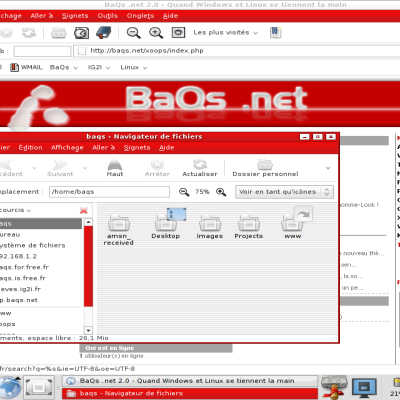Expand the BaQs bookmarks folder
This screenshot has height=400, width=400.
tap(64, 67)
